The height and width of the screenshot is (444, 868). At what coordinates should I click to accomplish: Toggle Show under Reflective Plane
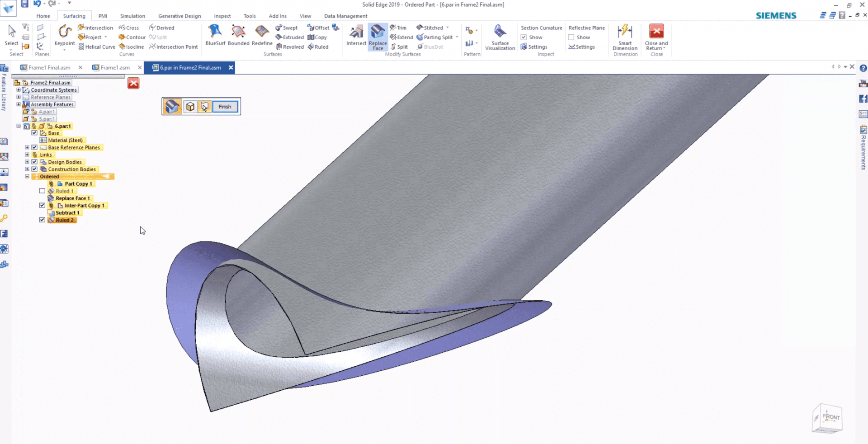pyautogui.click(x=571, y=37)
